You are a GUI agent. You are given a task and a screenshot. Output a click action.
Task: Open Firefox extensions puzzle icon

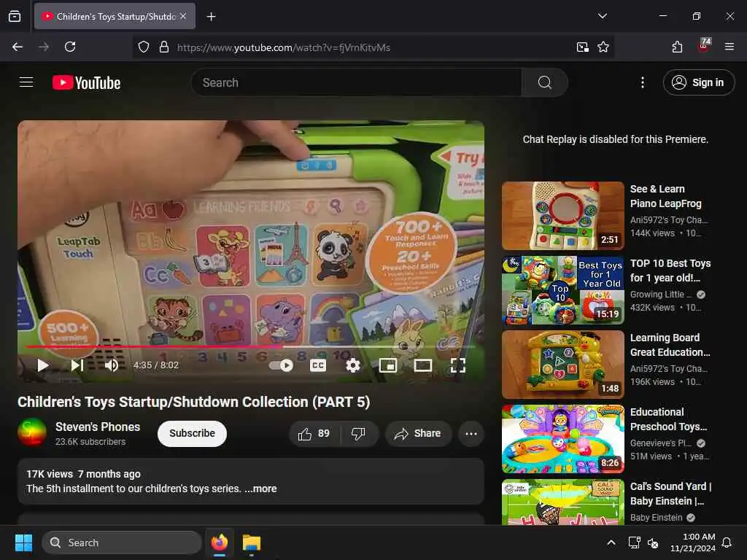point(677,47)
